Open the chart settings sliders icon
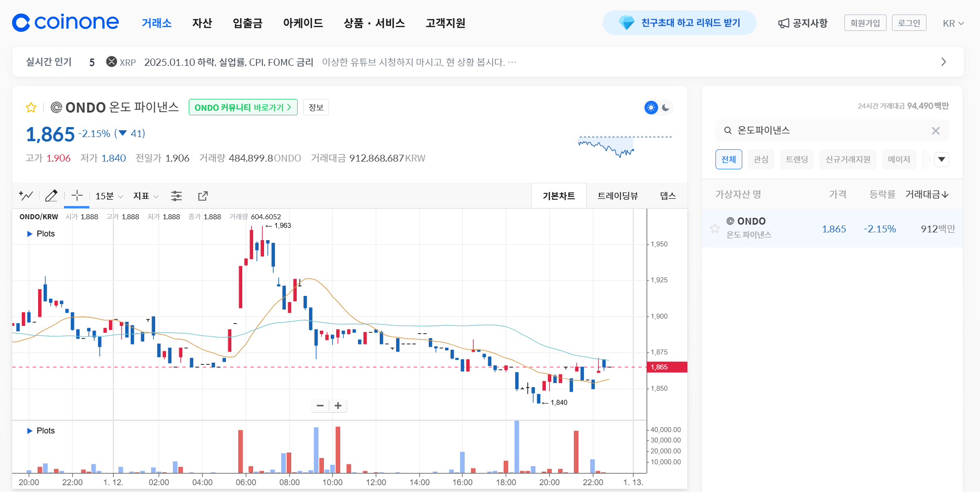 (176, 195)
